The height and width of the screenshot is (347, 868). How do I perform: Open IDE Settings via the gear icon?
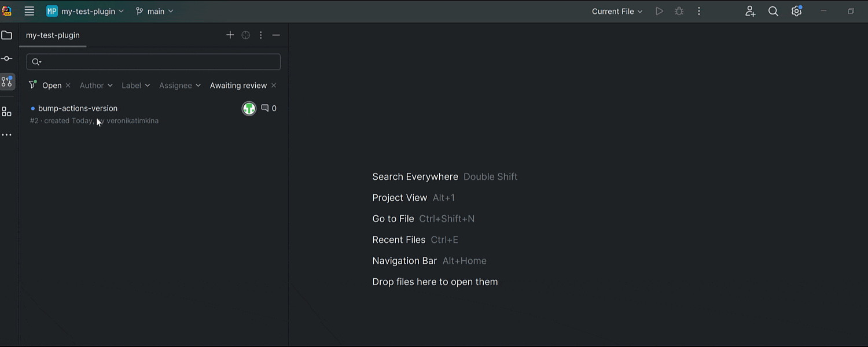click(796, 11)
